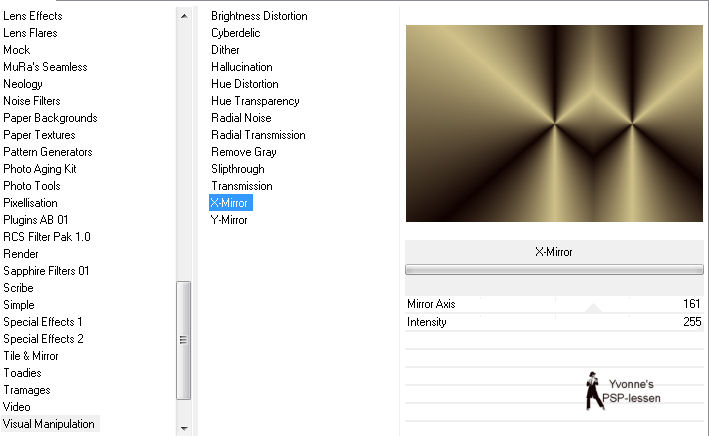Select the Hallucination filter
The image size is (709, 436).
[241, 67]
